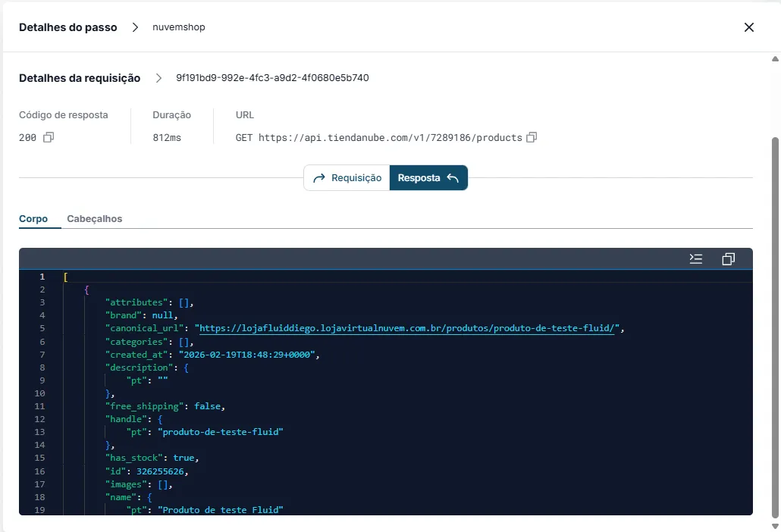This screenshot has height=532, width=781.
Task: Click the "free_shipping" key in the JSON
Action: click(143, 407)
